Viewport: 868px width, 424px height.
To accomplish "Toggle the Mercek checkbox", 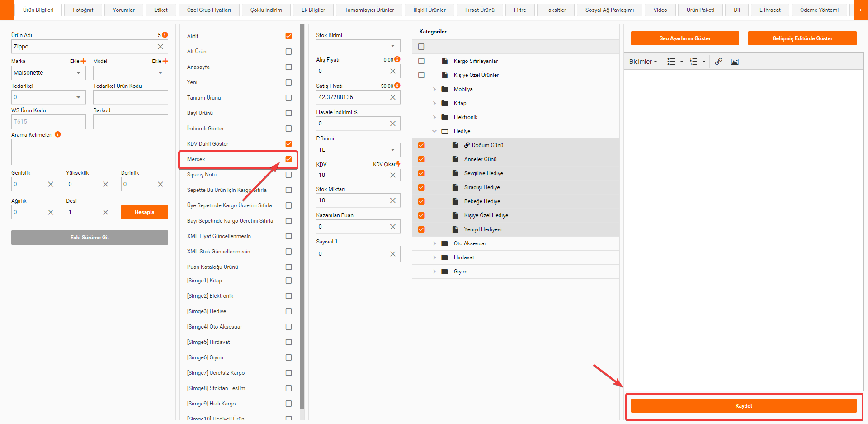I will click(288, 159).
